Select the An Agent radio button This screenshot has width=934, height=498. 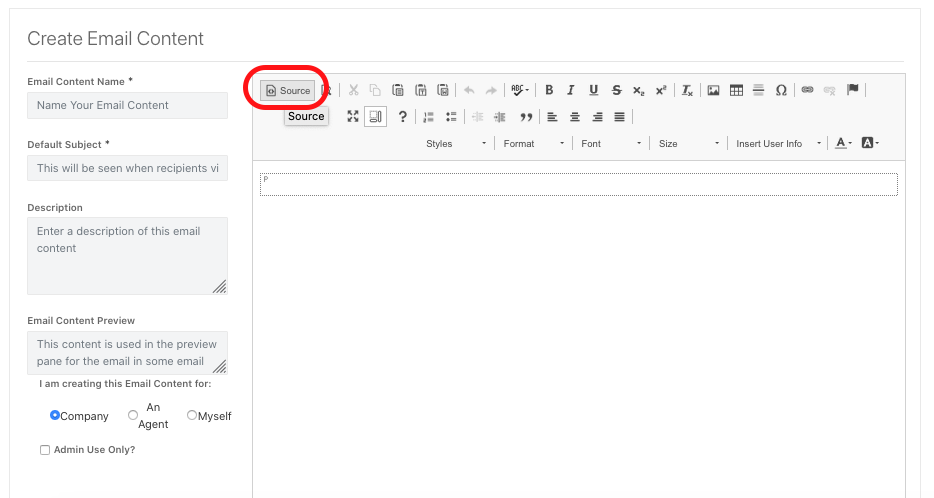click(x=133, y=415)
